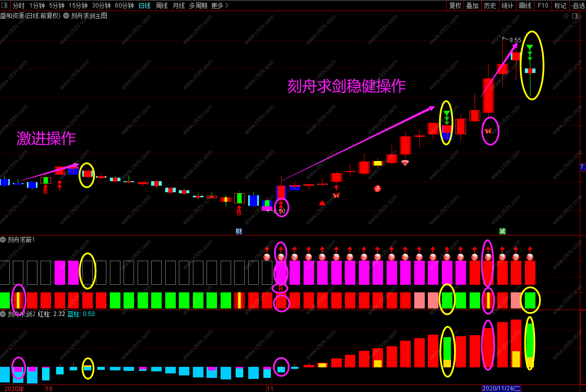Click the blue 财 finance marker icon

click(239, 231)
